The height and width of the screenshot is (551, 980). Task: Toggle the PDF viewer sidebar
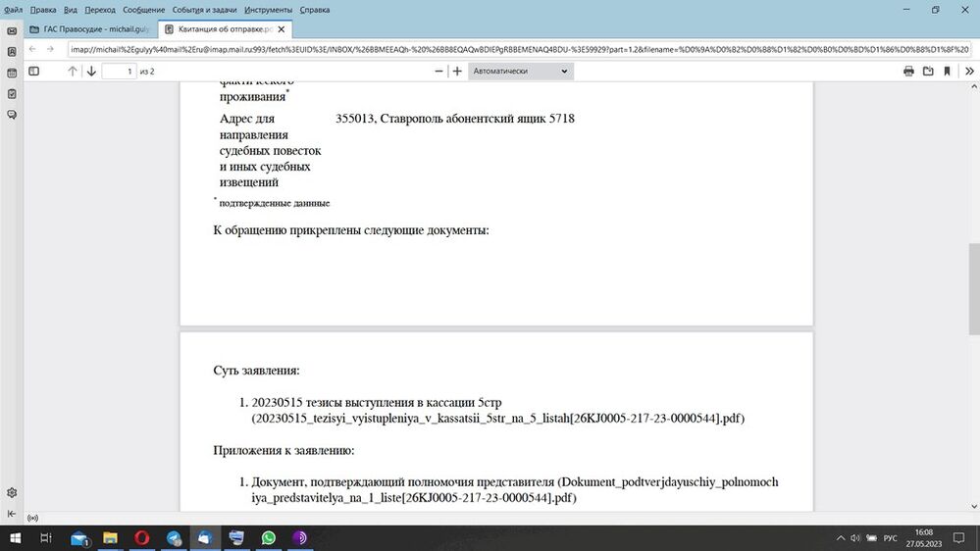point(33,72)
